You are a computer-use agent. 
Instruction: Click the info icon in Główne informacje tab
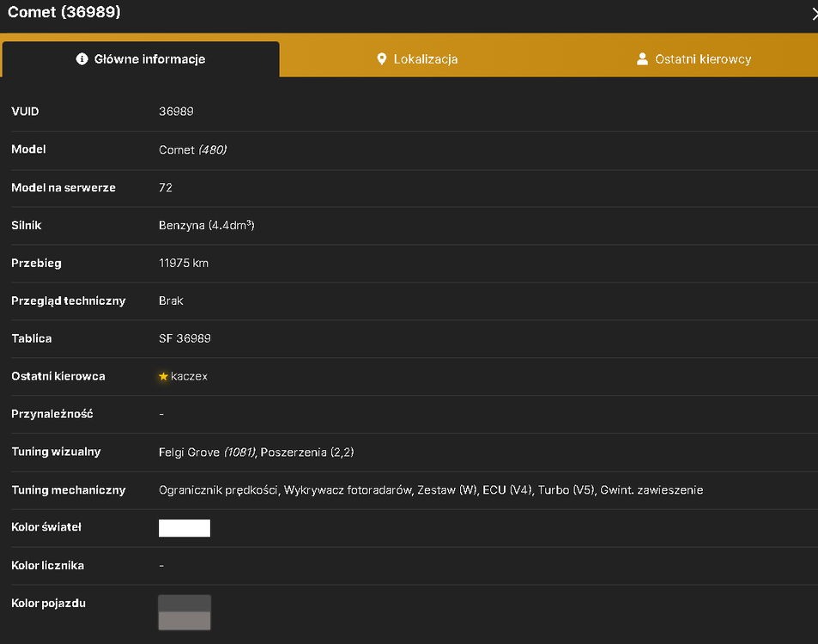pos(82,59)
